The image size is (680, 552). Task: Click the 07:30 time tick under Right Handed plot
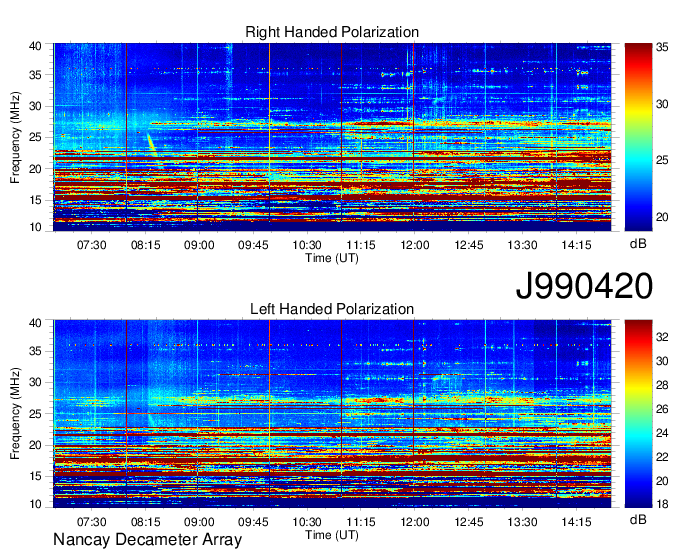pyautogui.click(x=92, y=245)
